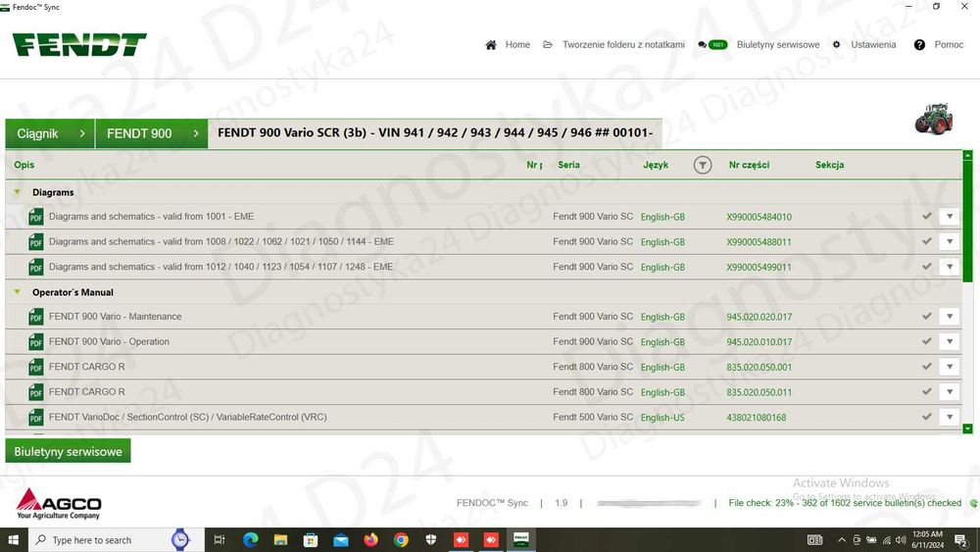The width and height of the screenshot is (980, 552).
Task: Open the Microsoft Store from the taskbar
Action: 310,539
